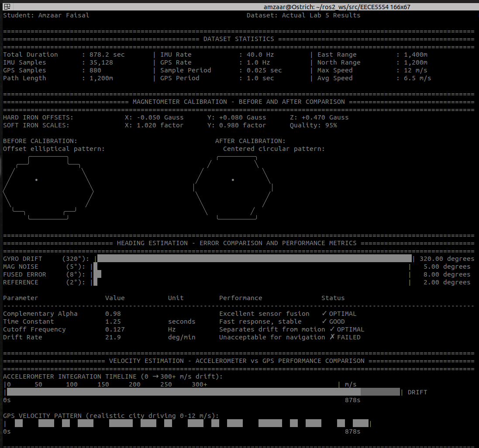Select the after-calibration circular pattern plot
The image size is (479, 448).
coord(233,188)
